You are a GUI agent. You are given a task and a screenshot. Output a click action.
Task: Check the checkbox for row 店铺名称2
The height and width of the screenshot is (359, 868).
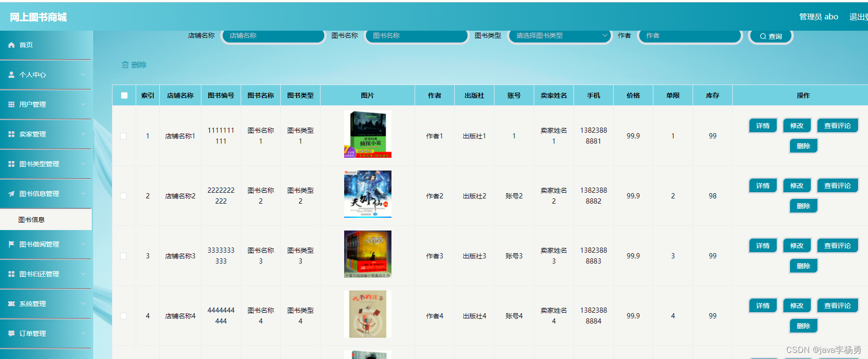[x=123, y=196]
